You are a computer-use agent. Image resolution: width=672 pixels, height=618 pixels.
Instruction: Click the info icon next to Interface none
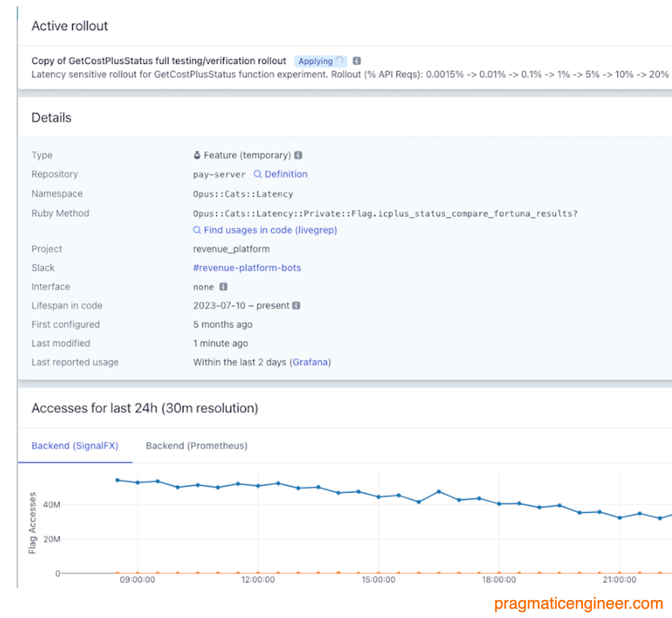(x=223, y=287)
